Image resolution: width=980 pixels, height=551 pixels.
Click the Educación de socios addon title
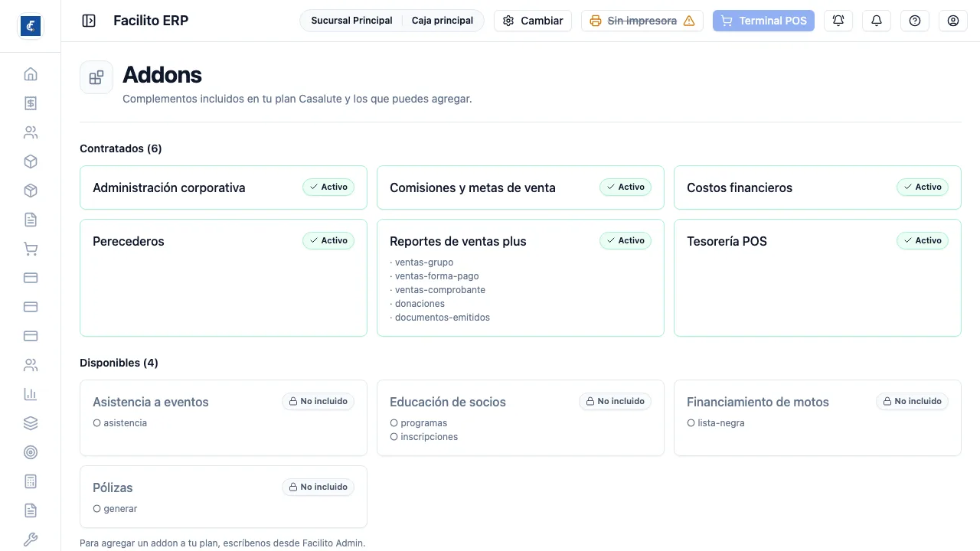pyautogui.click(x=448, y=402)
